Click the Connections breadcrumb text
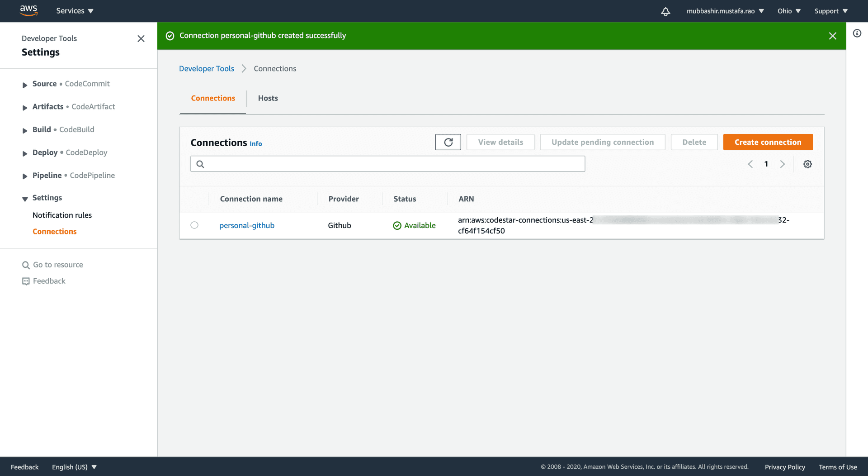This screenshot has height=476, width=868. 275,68
